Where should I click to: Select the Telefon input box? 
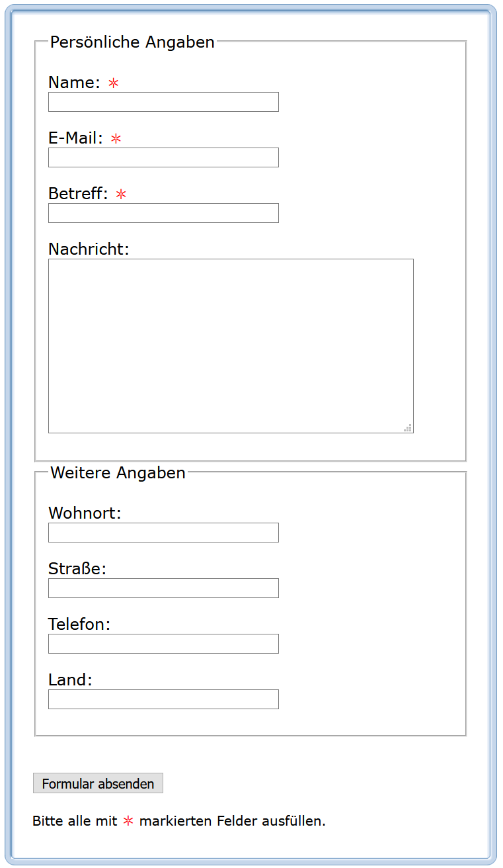pos(163,644)
